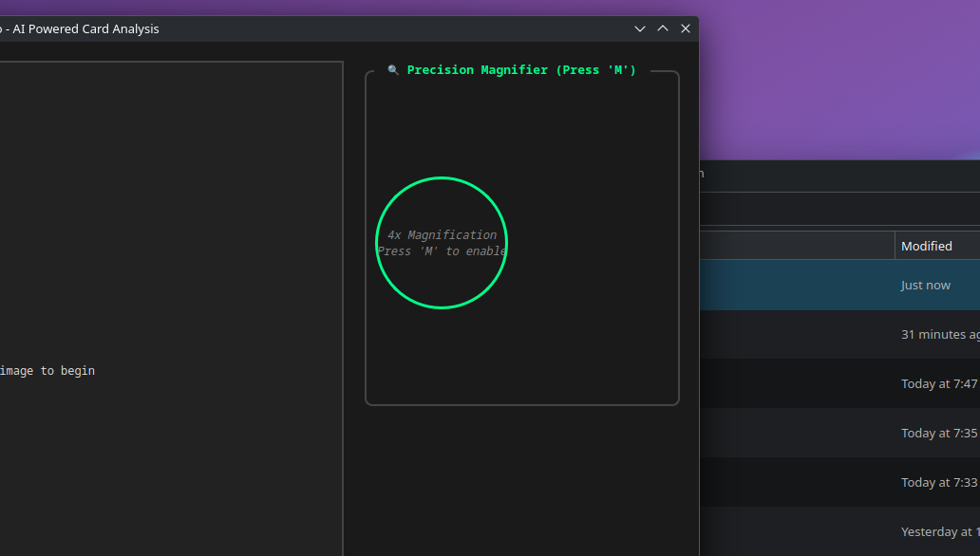980x556 pixels.
Task: Click the magnifying glass icon beside Precision Magnifier
Action: click(x=393, y=70)
